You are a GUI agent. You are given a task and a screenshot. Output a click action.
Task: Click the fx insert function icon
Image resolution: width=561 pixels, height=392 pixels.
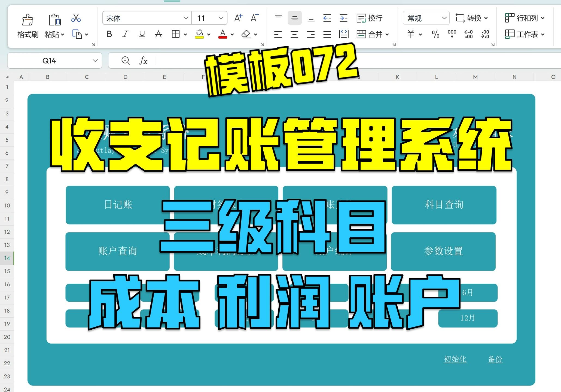[x=143, y=60]
